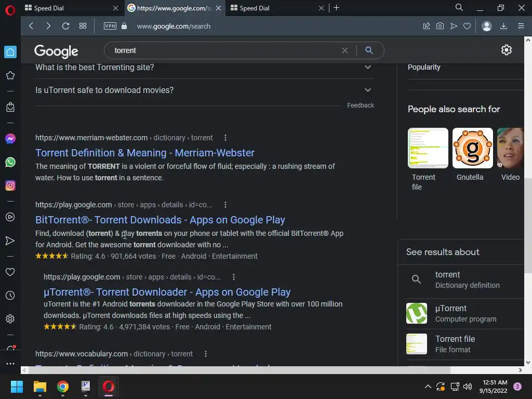Image resolution: width=532 pixels, height=399 pixels.
Task: Search tabs with the magnifier icon
Action: pyautogui.click(x=459, y=7)
